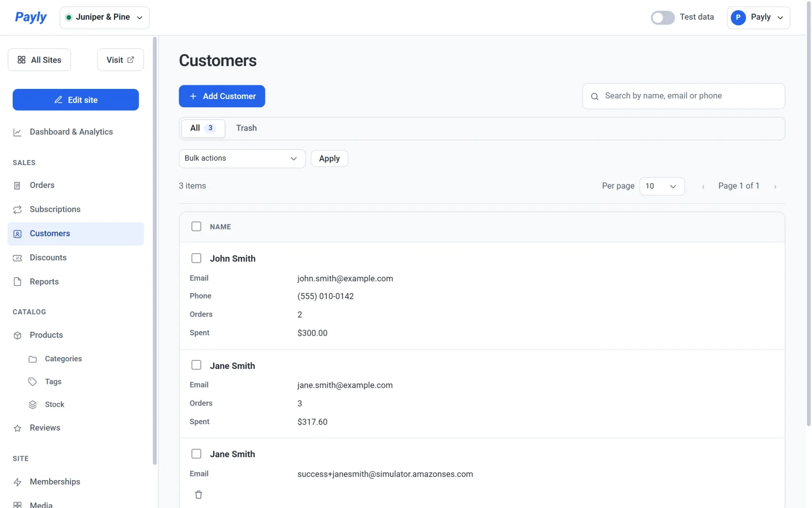Switch to the All tab

point(203,128)
